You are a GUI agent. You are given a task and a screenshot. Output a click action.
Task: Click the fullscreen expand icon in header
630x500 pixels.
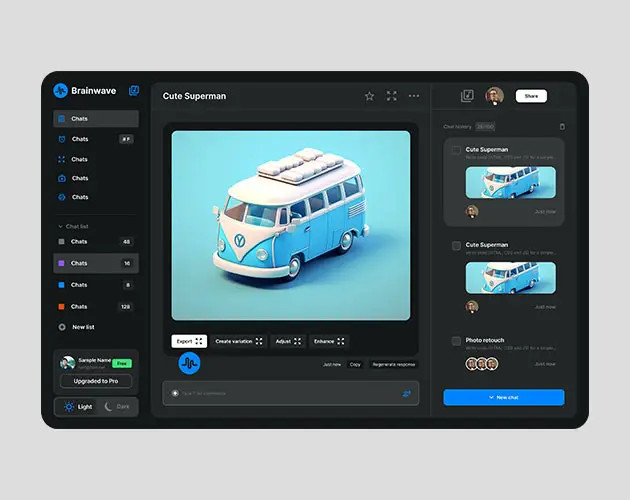(x=392, y=96)
